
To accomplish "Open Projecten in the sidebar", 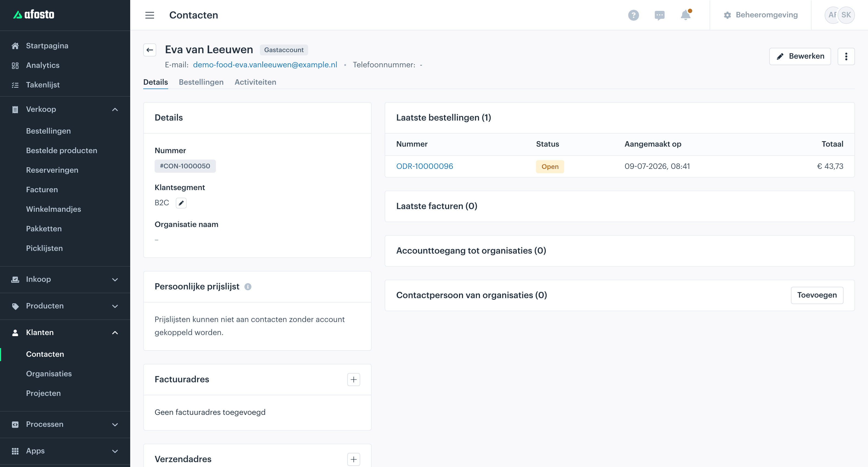I will click(x=43, y=393).
